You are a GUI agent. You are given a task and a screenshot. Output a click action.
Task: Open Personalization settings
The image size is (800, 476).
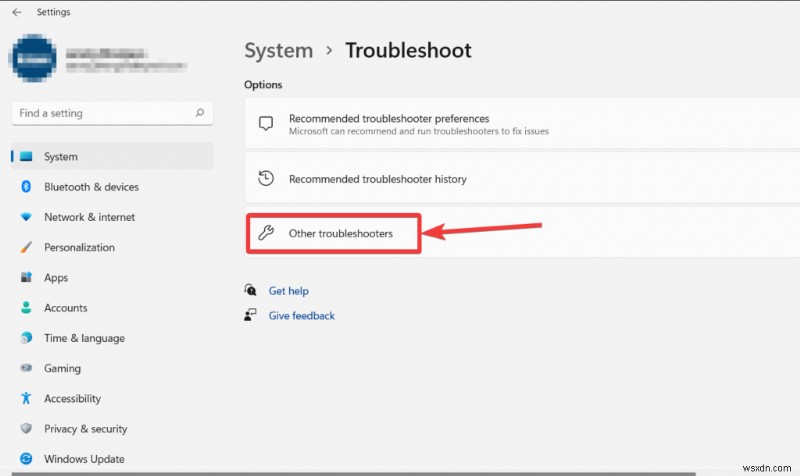click(x=79, y=247)
